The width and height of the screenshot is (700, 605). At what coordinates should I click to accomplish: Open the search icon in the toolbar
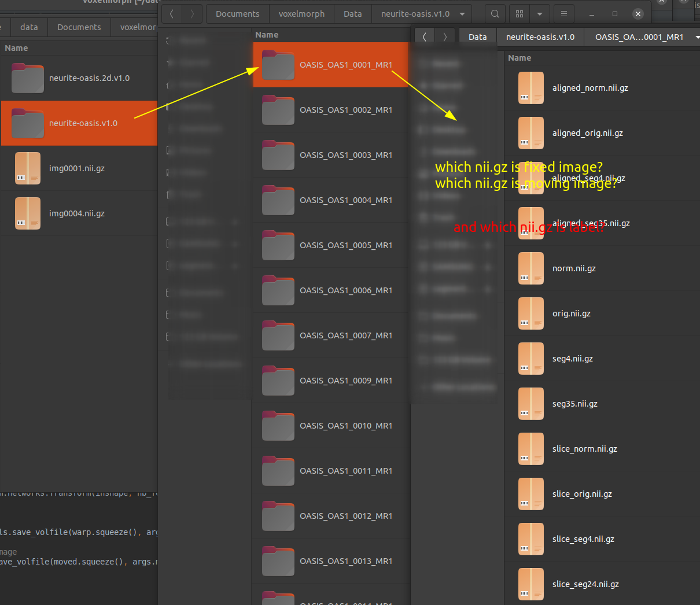(495, 13)
